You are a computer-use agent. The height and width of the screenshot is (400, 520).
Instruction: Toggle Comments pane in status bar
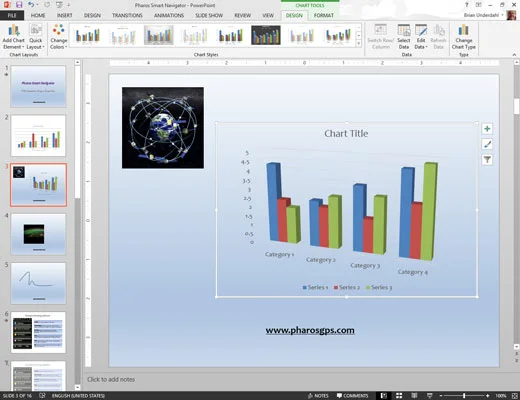pyautogui.click(x=352, y=396)
